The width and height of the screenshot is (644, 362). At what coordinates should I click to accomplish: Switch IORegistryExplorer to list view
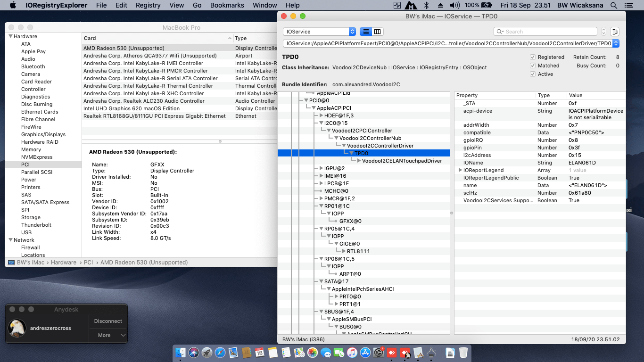pyautogui.click(x=365, y=32)
